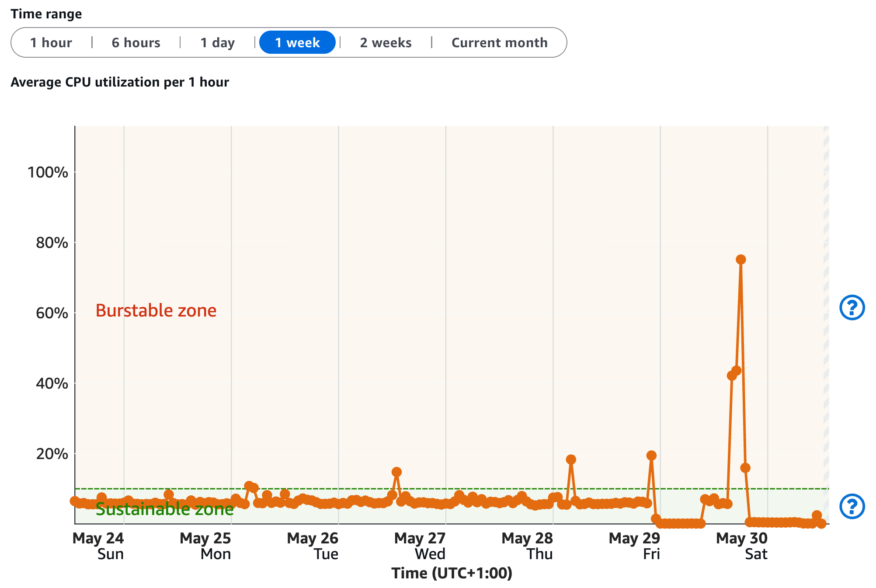Viewport: 876px width, 588px height.
Task: Switch to 2 weeks time range
Action: coord(386,42)
